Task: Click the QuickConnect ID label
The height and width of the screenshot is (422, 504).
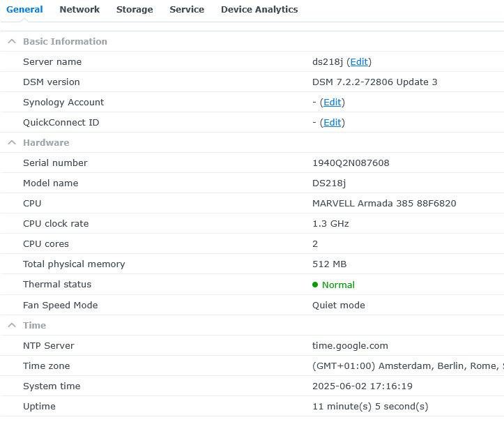Action: pos(61,123)
